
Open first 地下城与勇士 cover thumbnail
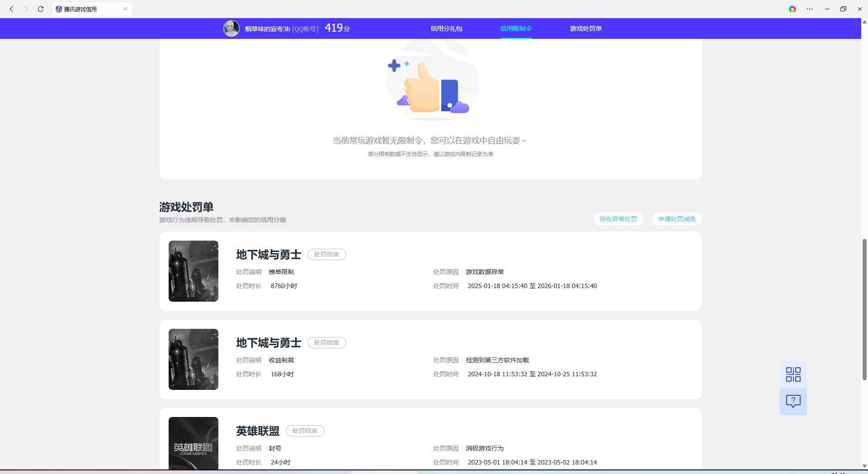click(x=193, y=271)
